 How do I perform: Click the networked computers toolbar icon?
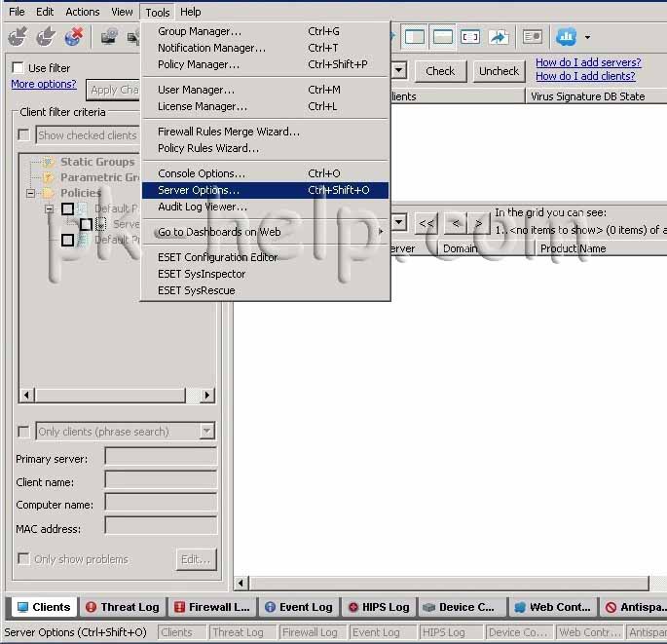tap(109, 37)
